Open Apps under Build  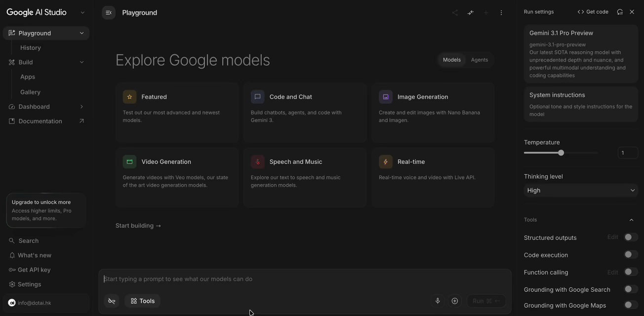tap(28, 77)
